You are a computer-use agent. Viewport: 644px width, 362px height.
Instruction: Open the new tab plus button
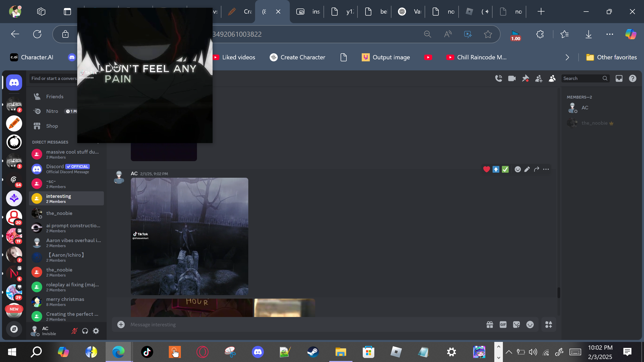click(x=541, y=12)
